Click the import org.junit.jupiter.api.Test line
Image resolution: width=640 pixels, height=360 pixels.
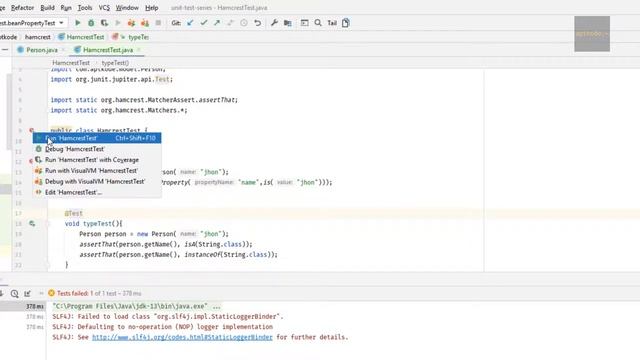point(111,79)
